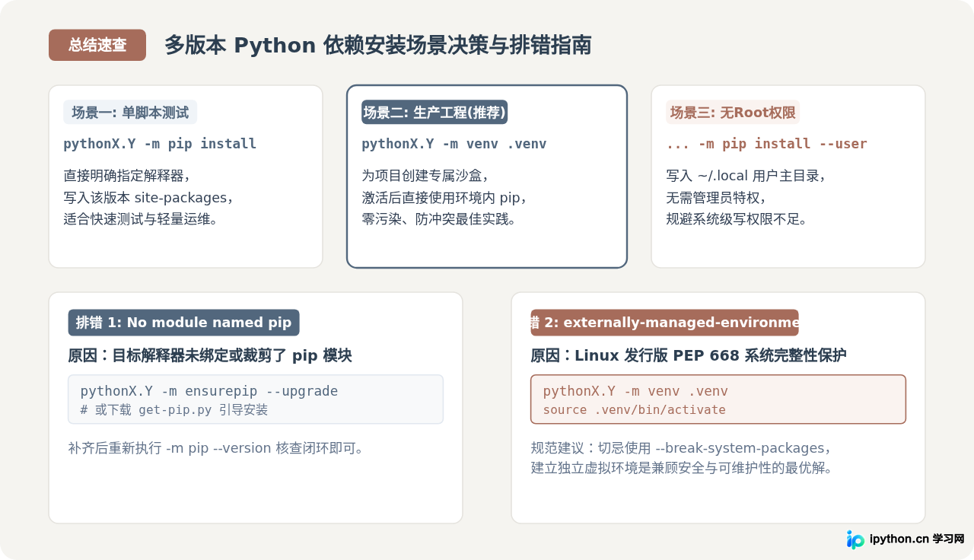Click the line 为项目创建专属沙盒
Image resolution: width=974 pixels, height=560 pixels.
click(425, 176)
